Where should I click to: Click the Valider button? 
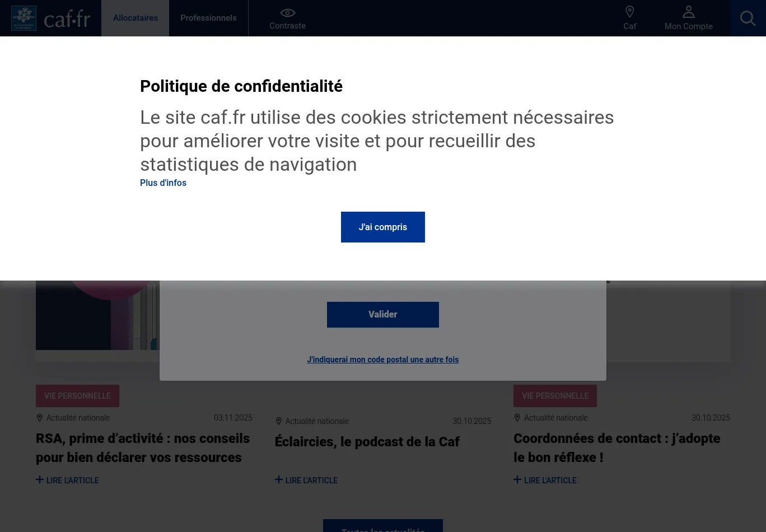(x=382, y=315)
